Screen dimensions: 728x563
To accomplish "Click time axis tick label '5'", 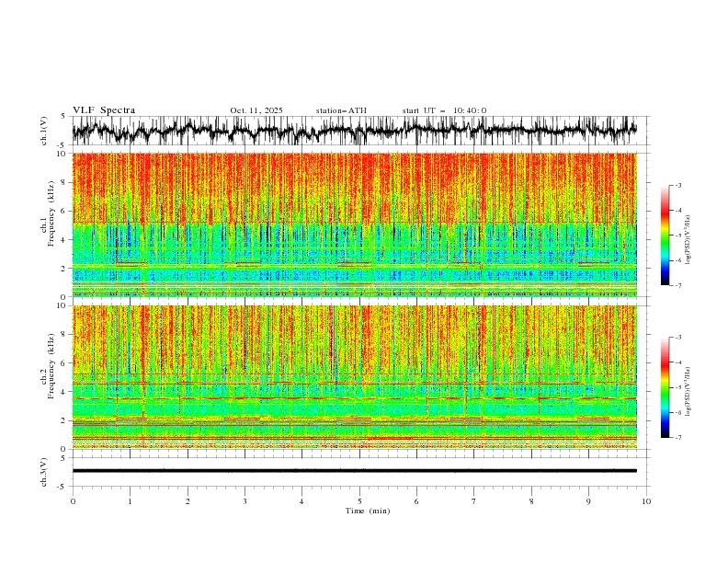I will pyautogui.click(x=359, y=501).
